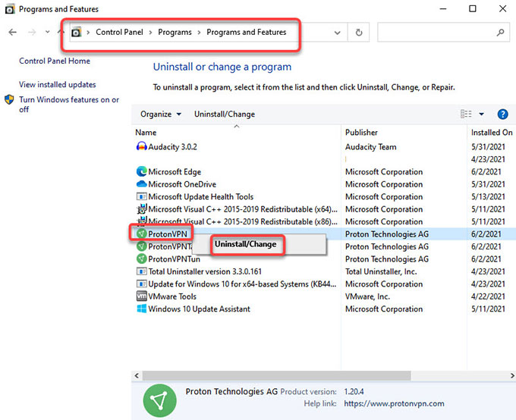Sort list by Name column header
Screen dimensions: 516x420
point(146,133)
